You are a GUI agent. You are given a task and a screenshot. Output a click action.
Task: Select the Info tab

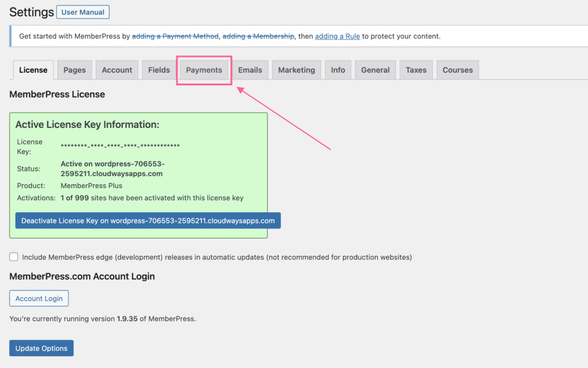tap(338, 70)
